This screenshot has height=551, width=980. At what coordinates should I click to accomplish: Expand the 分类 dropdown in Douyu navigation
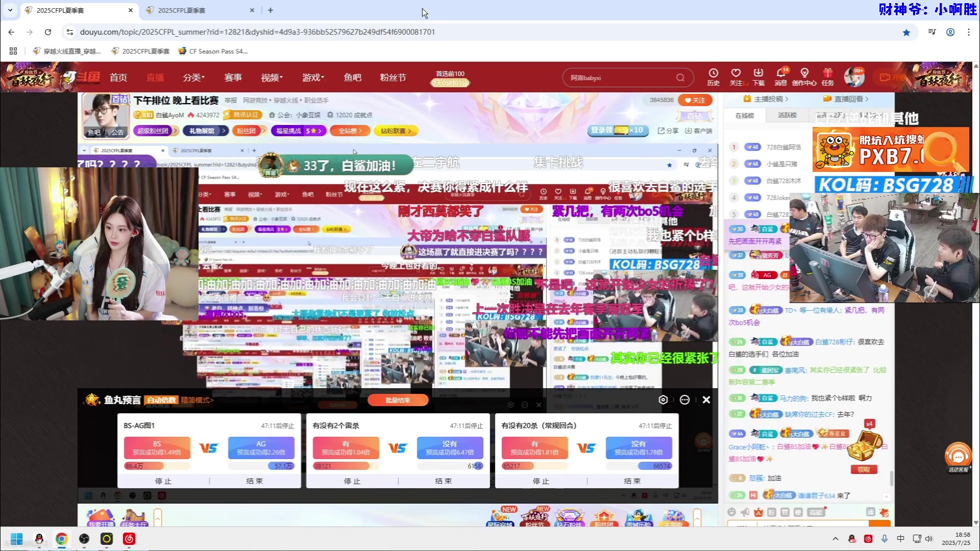click(x=193, y=78)
